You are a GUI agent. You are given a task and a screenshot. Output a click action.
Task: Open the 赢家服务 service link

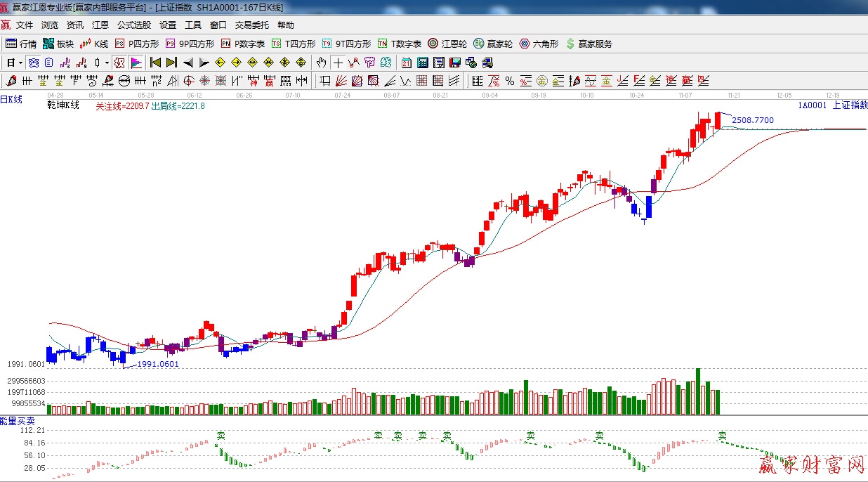point(588,44)
